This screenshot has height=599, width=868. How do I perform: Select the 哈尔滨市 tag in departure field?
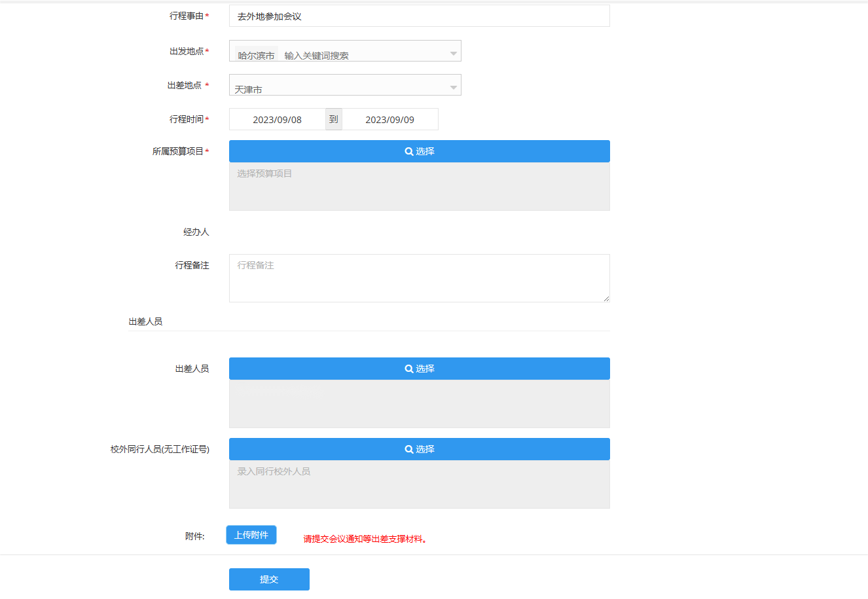click(256, 56)
